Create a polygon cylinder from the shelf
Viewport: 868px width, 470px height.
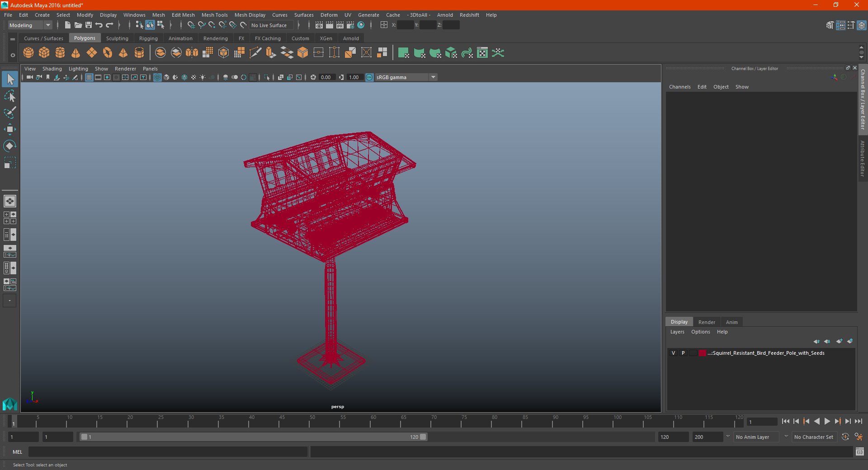pos(60,53)
